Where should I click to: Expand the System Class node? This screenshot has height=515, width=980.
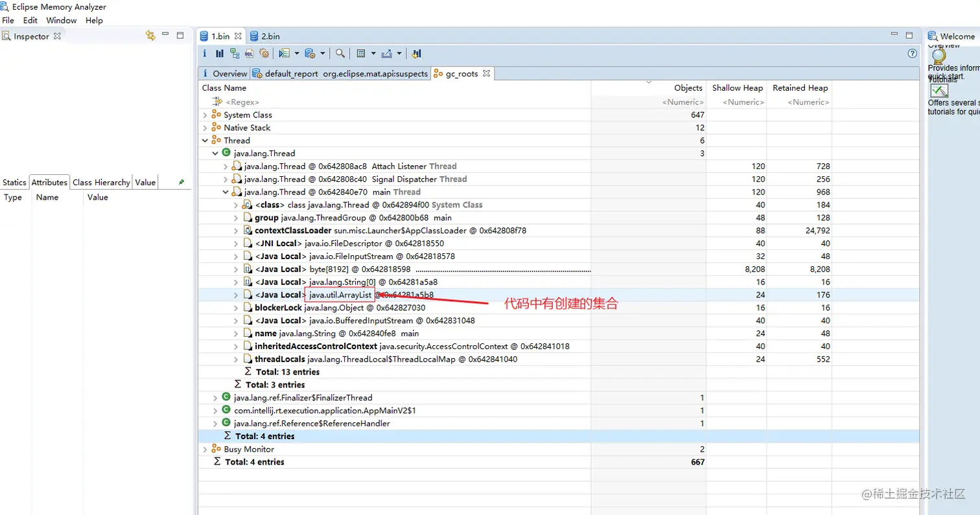[x=205, y=115]
